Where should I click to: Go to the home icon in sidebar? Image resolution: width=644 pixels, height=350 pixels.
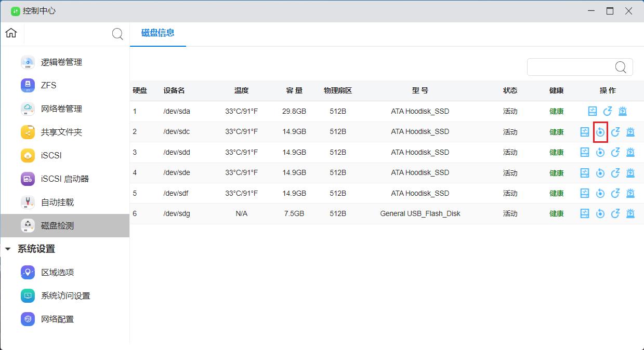[x=11, y=33]
